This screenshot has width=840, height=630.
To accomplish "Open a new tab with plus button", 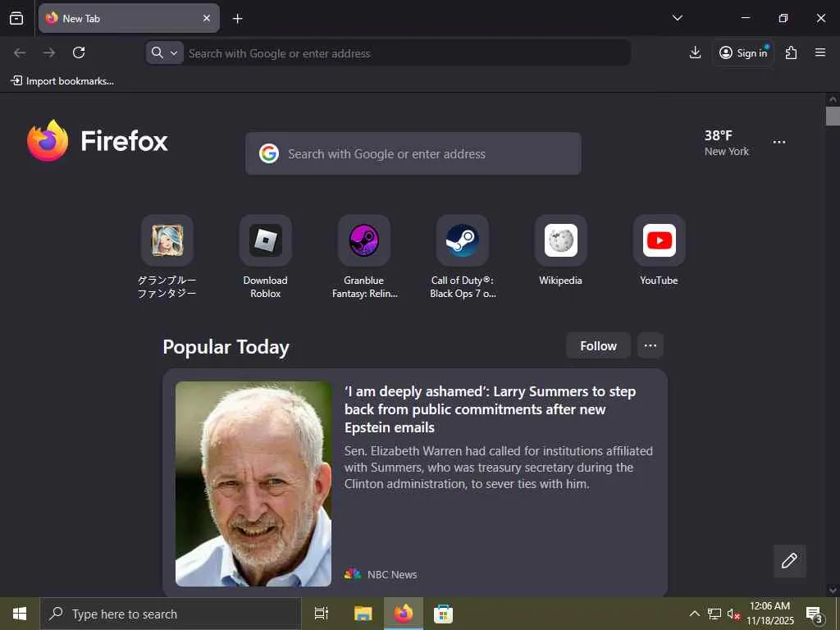I will 237,19.
